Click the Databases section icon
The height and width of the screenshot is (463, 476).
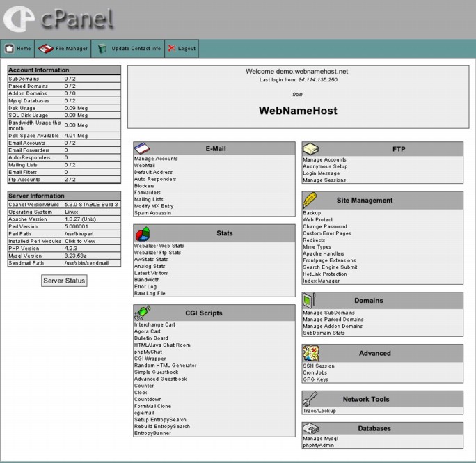point(310,428)
